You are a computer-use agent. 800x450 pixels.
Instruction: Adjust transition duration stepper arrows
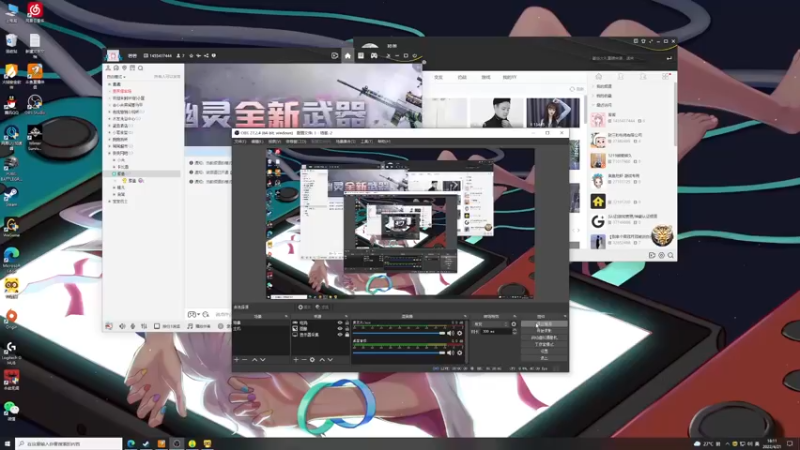point(514,332)
